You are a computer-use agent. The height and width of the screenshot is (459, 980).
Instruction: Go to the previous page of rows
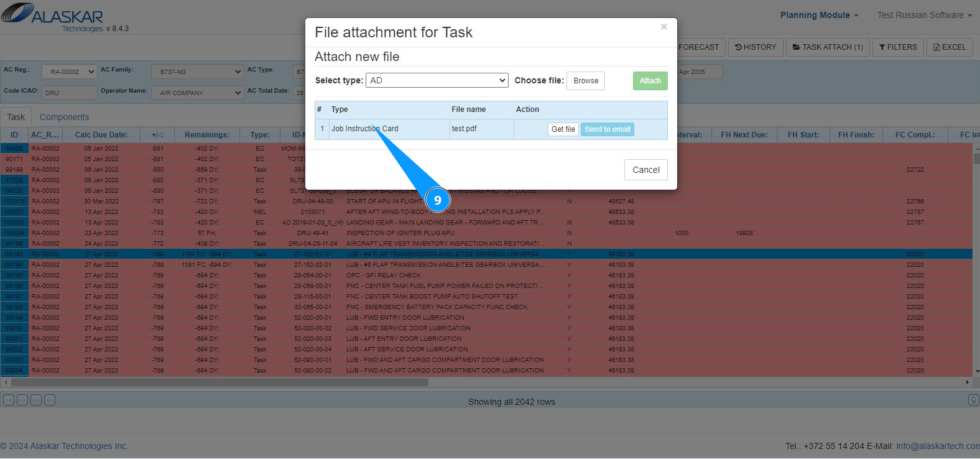coord(22,400)
